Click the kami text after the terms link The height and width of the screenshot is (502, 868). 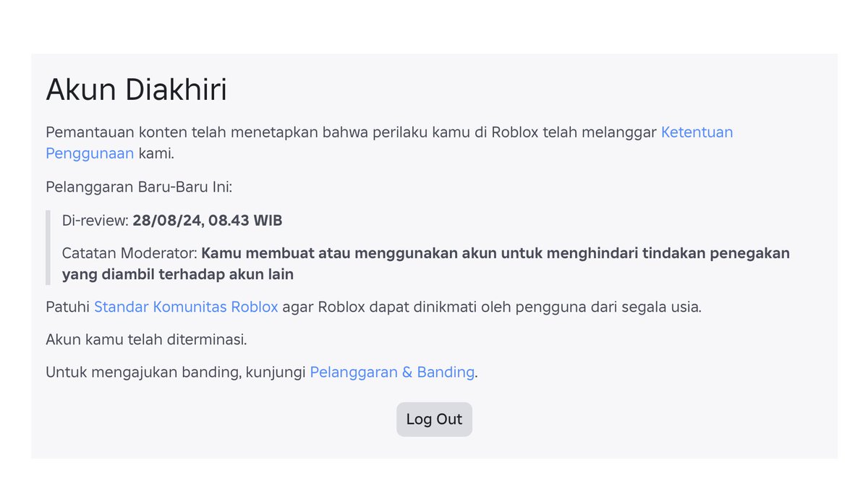tap(156, 153)
